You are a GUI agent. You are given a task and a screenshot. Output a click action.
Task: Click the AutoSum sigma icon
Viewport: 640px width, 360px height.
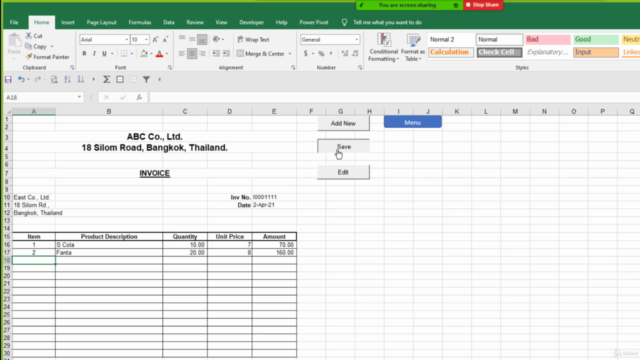tap(107, 79)
